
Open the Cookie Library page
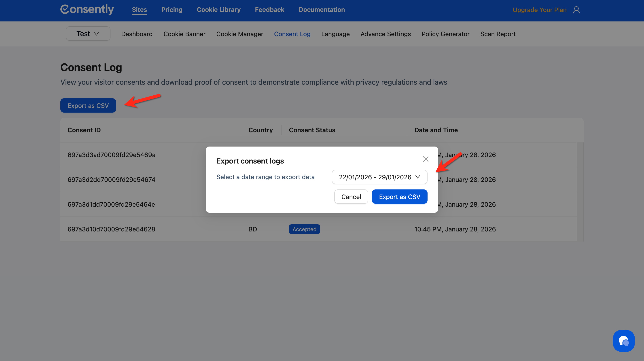point(218,10)
